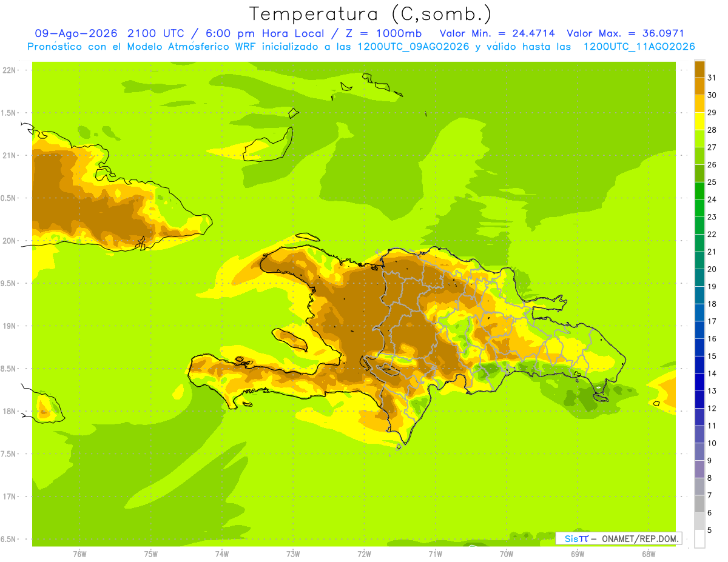This screenshot has height=562, width=728.
Task: Click the '76W' longitude label
Action: click(79, 554)
